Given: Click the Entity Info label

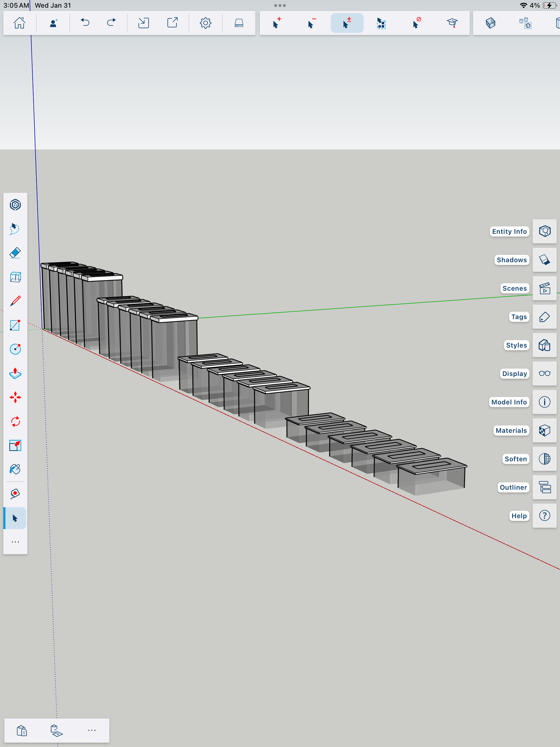Looking at the screenshot, I should coord(509,231).
